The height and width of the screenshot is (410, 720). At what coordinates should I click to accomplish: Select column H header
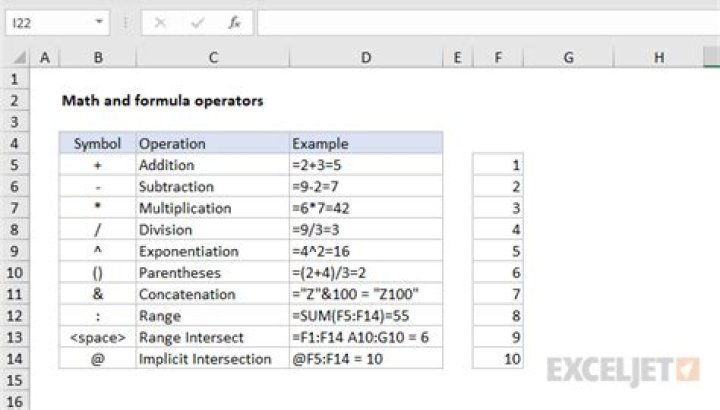pos(659,58)
